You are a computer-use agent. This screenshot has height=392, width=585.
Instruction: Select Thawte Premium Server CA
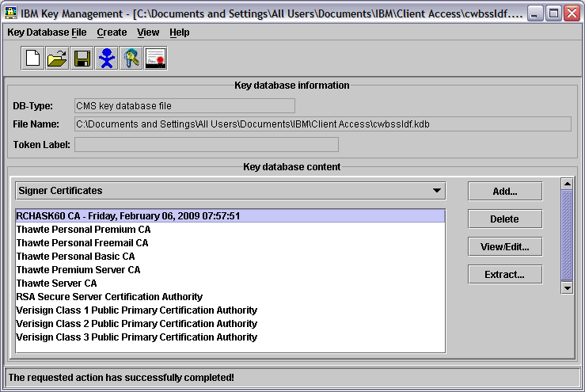(x=230, y=269)
